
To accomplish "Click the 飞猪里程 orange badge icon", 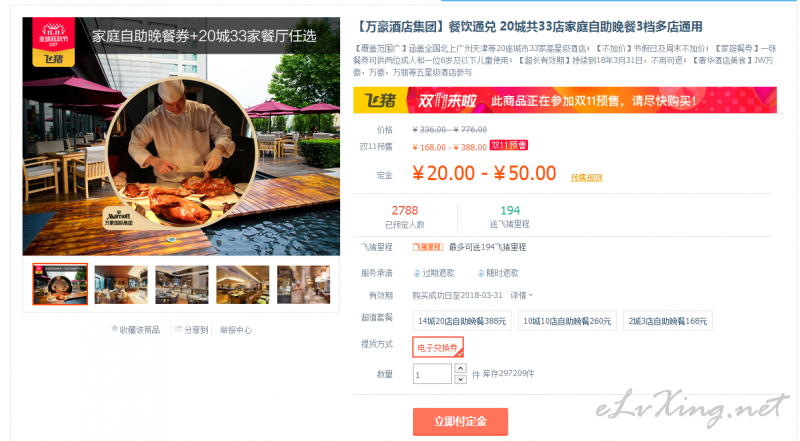I will pyautogui.click(x=428, y=247).
